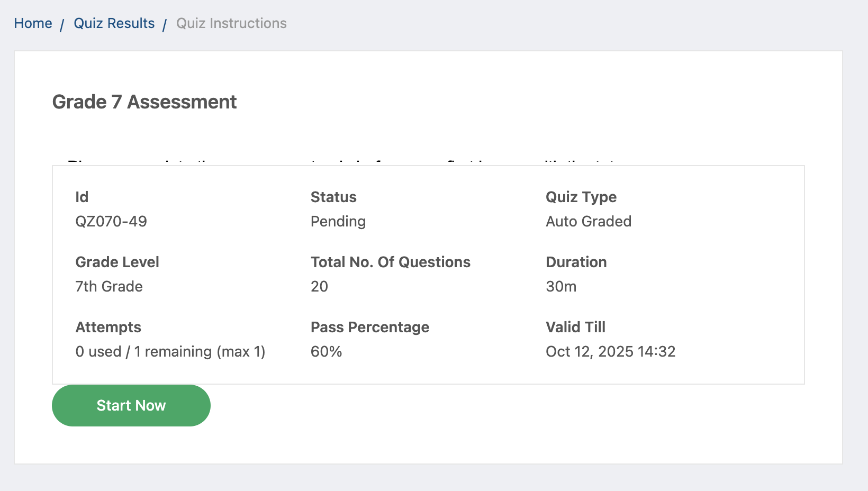Select the attempts remaining text
Image resolution: width=868 pixels, height=491 pixels.
pos(170,351)
